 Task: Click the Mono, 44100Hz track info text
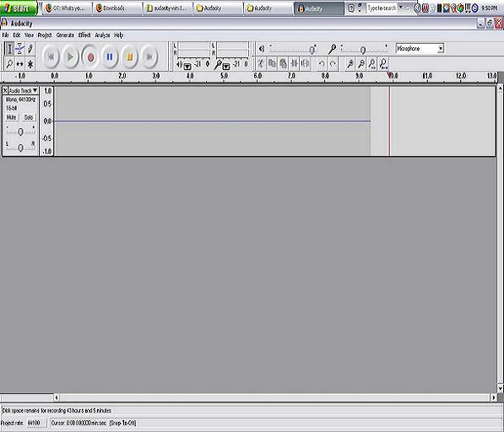pyautogui.click(x=20, y=100)
